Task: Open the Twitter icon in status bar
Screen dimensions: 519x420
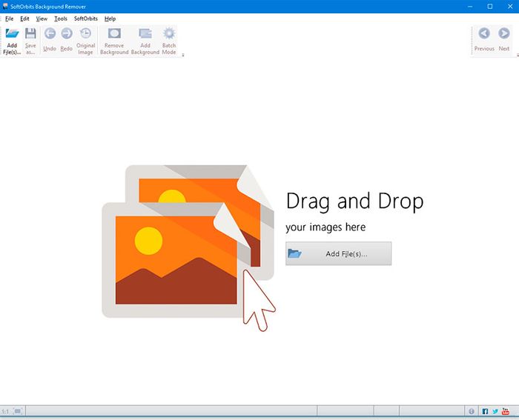Action: point(496,411)
